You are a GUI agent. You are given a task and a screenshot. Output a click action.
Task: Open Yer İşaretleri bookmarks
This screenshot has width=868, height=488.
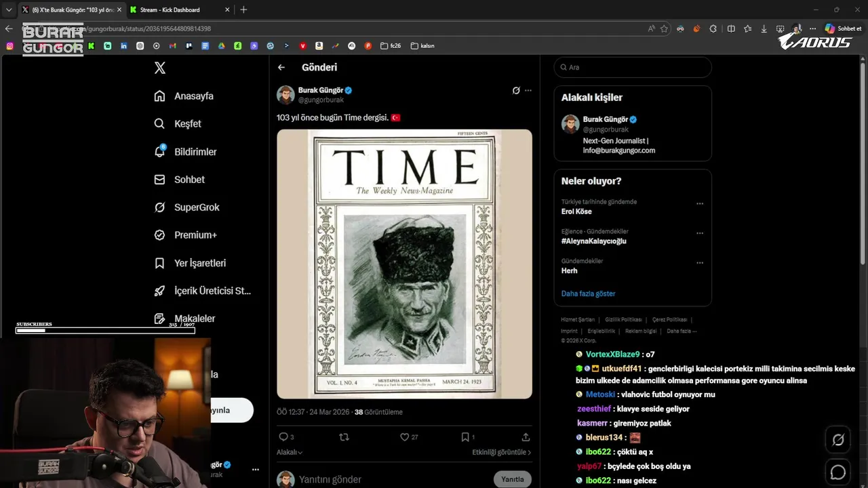(190, 263)
